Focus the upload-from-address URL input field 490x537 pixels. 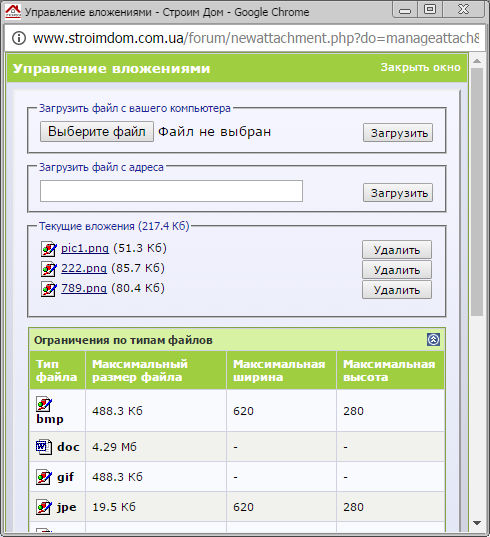pyautogui.click(x=171, y=191)
